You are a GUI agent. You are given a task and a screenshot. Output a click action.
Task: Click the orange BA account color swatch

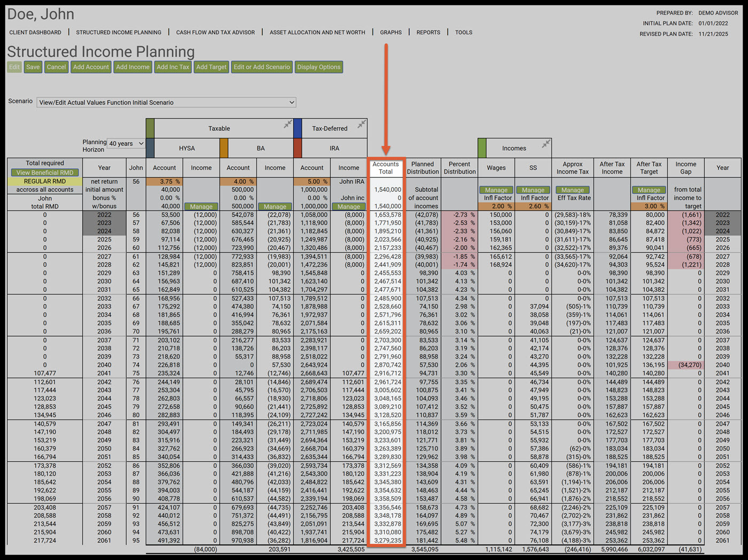(224, 148)
